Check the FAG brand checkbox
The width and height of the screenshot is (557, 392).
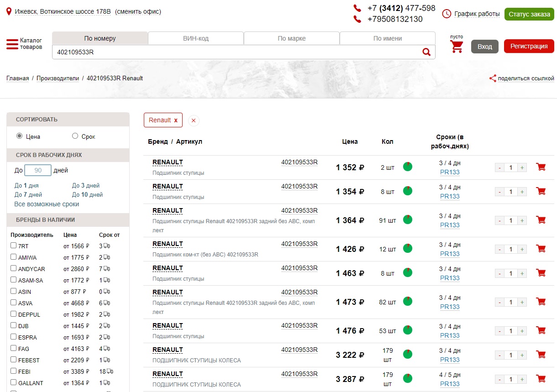point(14,348)
